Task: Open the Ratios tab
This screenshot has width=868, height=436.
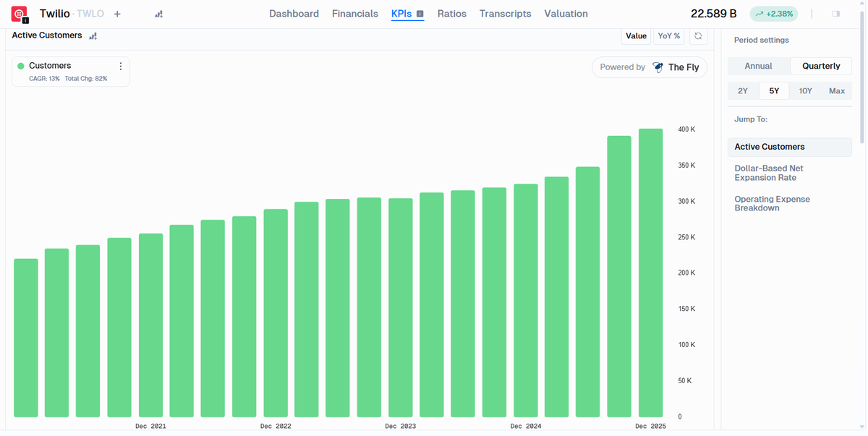Action: tap(452, 14)
